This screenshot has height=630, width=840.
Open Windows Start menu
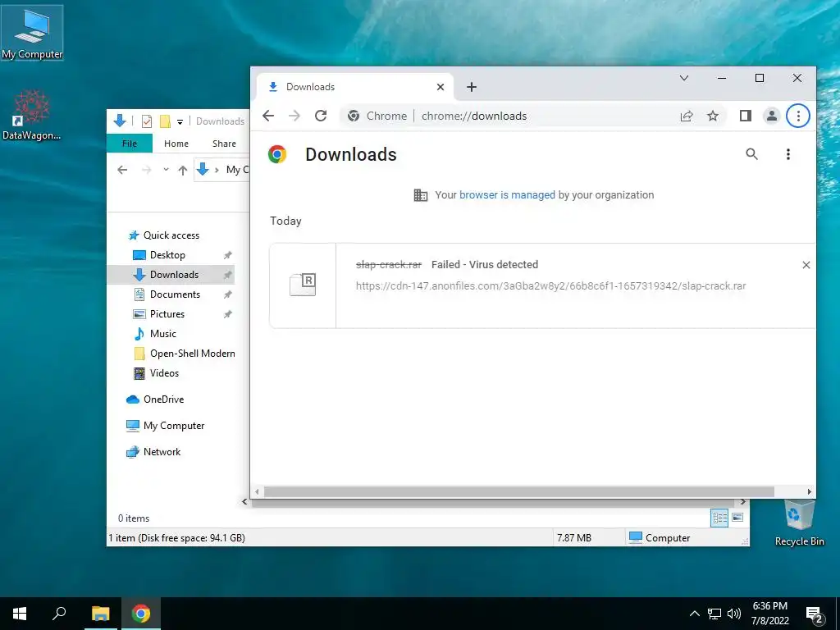pyautogui.click(x=20, y=614)
